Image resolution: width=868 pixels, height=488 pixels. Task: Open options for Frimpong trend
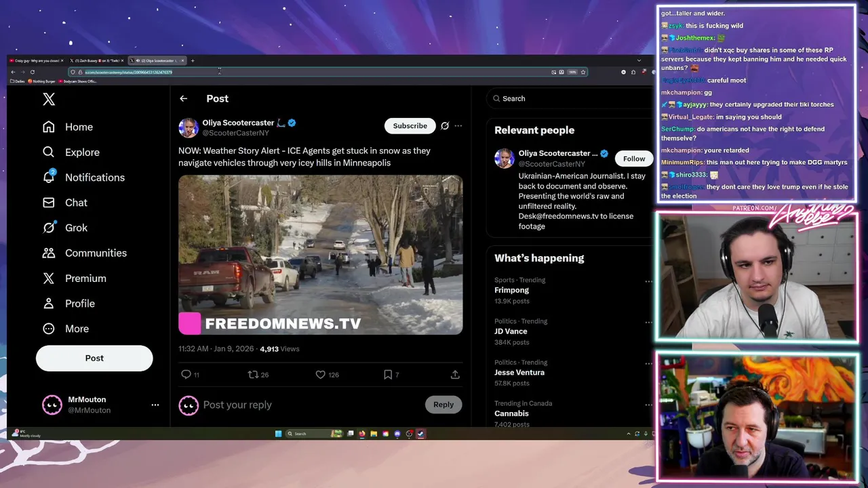648,281
